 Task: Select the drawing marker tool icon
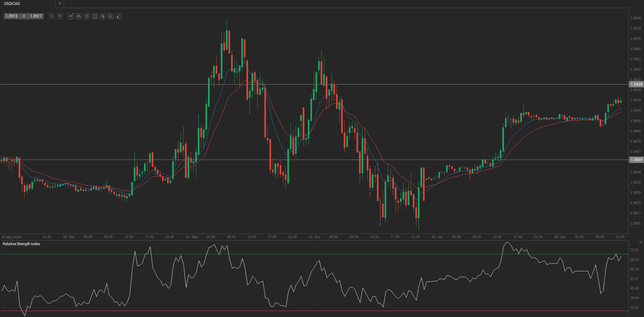click(118, 16)
